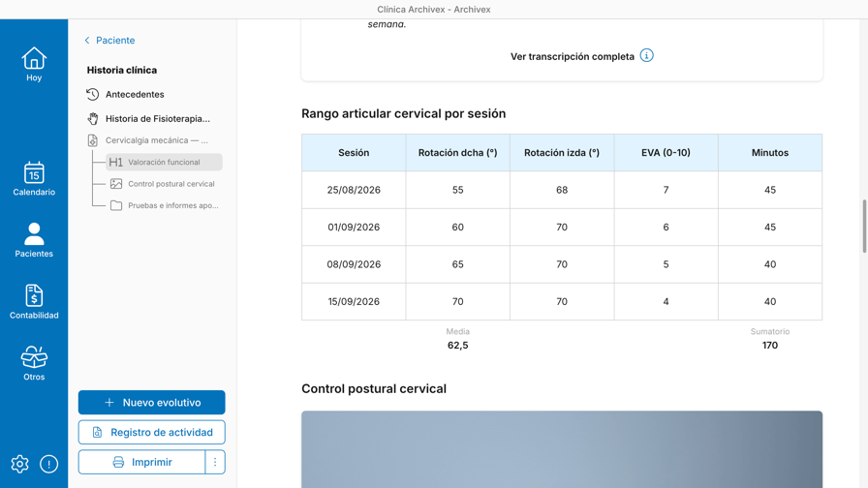Click the Imprimir button
This screenshot has width=868, height=488.
coord(141,462)
